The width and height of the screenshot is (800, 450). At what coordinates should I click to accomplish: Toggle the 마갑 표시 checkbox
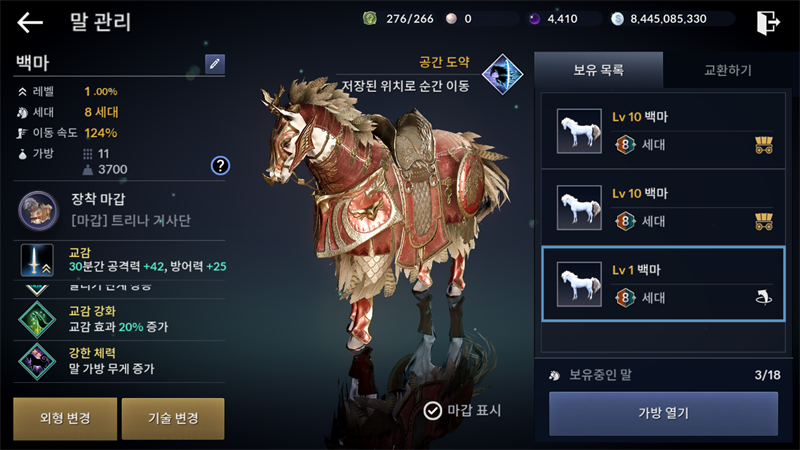point(433,410)
